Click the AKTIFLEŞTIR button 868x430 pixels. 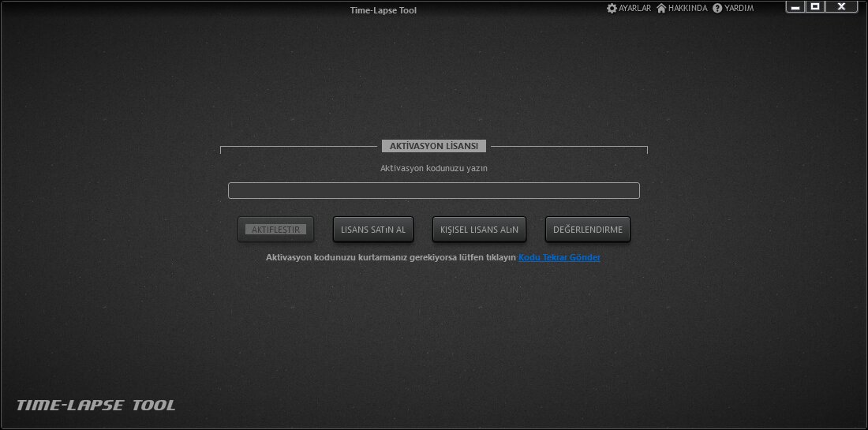coord(275,229)
